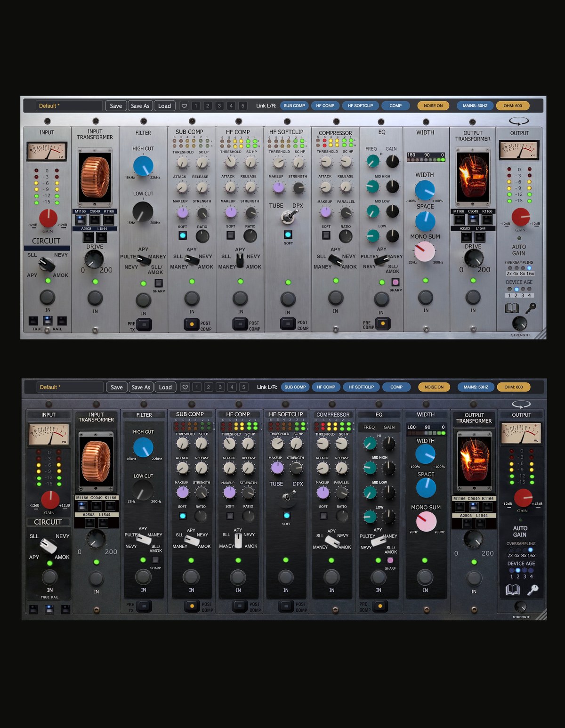Select preset slot 5 in the silver plugin

click(243, 106)
